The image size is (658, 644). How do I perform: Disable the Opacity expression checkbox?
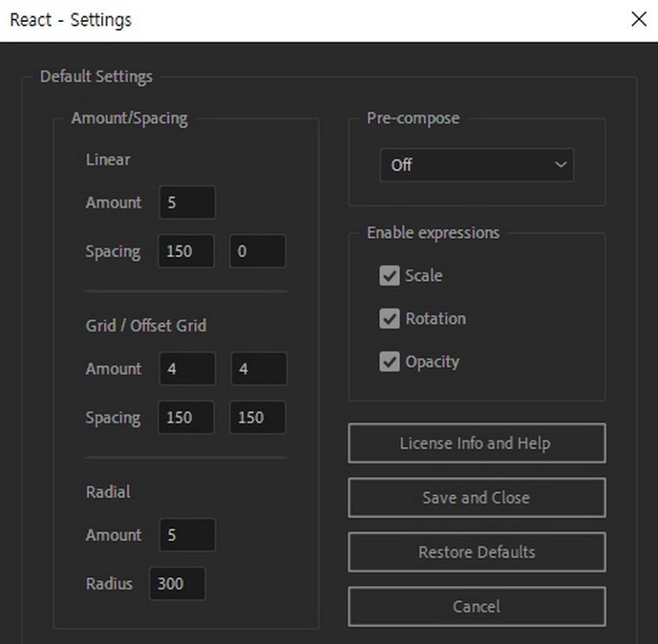tap(390, 361)
